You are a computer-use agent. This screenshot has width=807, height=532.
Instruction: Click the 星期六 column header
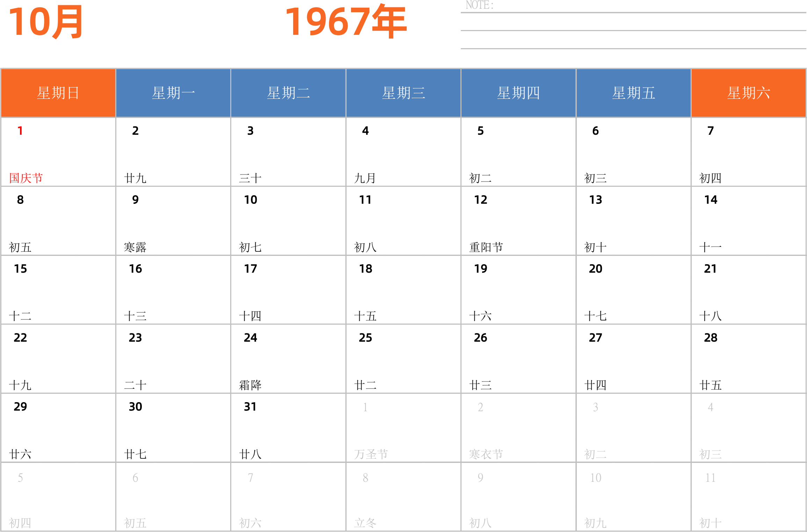point(749,93)
